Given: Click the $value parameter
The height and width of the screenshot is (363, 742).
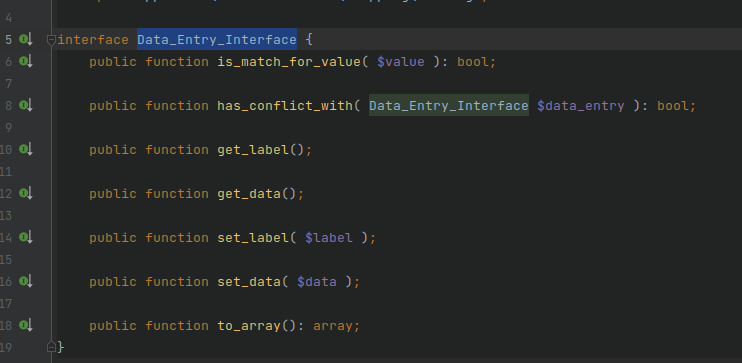Looking at the screenshot, I should click(x=401, y=62).
